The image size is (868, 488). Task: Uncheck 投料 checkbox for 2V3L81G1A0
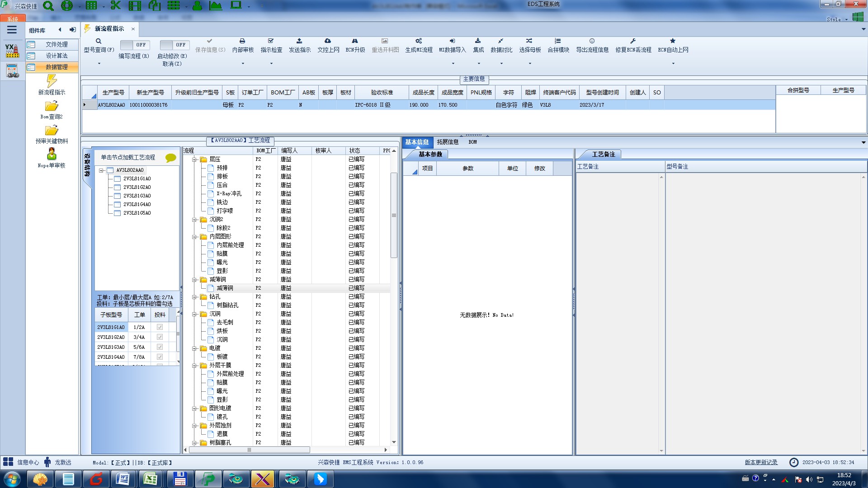[160, 327]
